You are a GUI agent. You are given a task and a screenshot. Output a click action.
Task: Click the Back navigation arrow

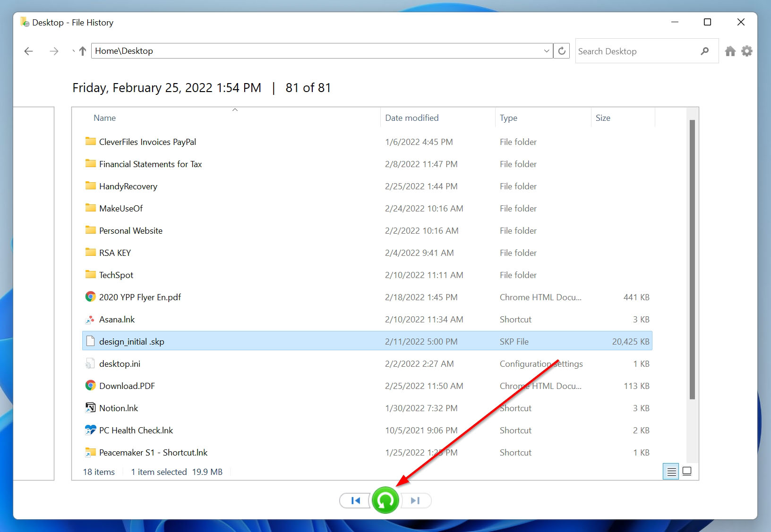[28, 51]
